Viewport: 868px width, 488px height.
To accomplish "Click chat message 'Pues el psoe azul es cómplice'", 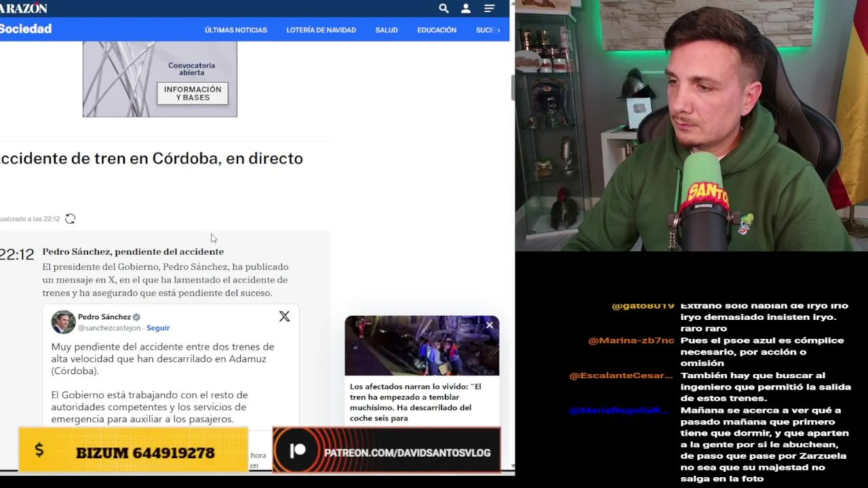I will pyautogui.click(x=762, y=352).
